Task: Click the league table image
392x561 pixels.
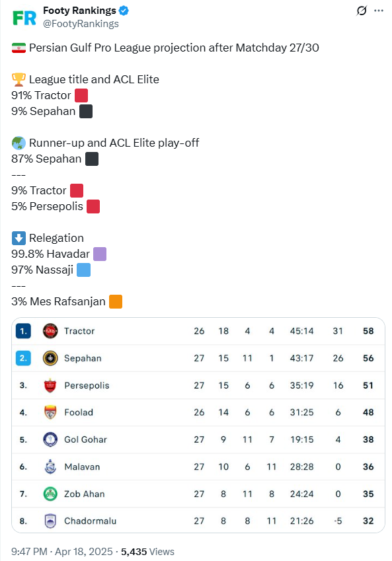Action: tap(198, 425)
